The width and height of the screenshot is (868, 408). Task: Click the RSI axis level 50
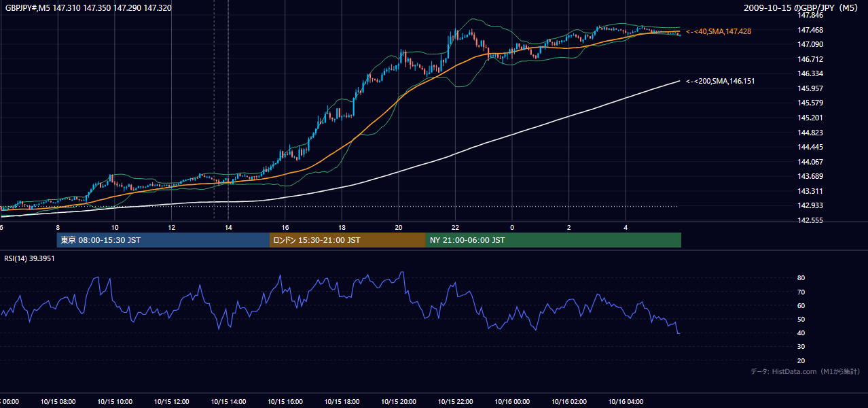tap(801, 319)
